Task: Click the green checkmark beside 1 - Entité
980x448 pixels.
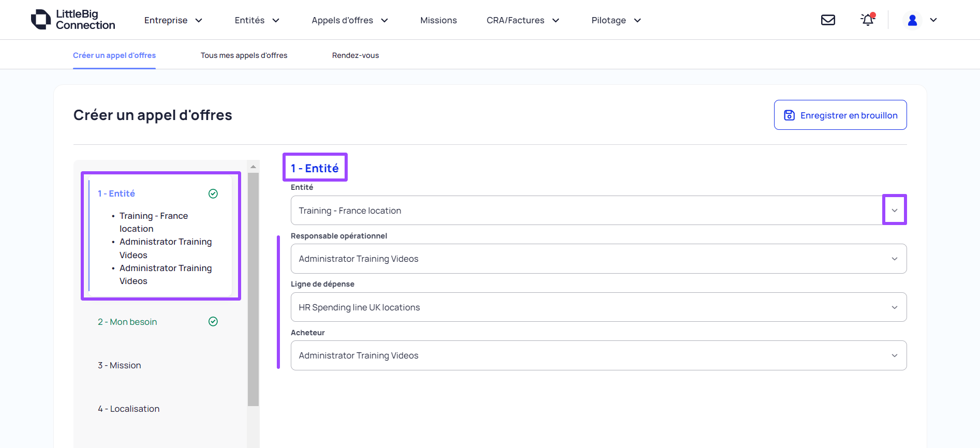Action: 213,193
